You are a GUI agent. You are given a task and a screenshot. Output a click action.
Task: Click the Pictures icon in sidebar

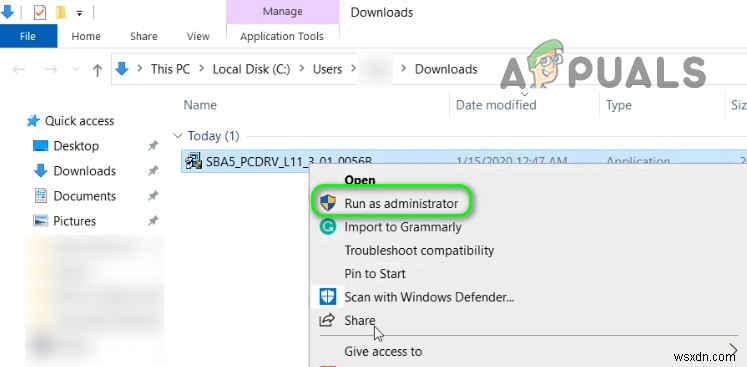click(x=40, y=221)
